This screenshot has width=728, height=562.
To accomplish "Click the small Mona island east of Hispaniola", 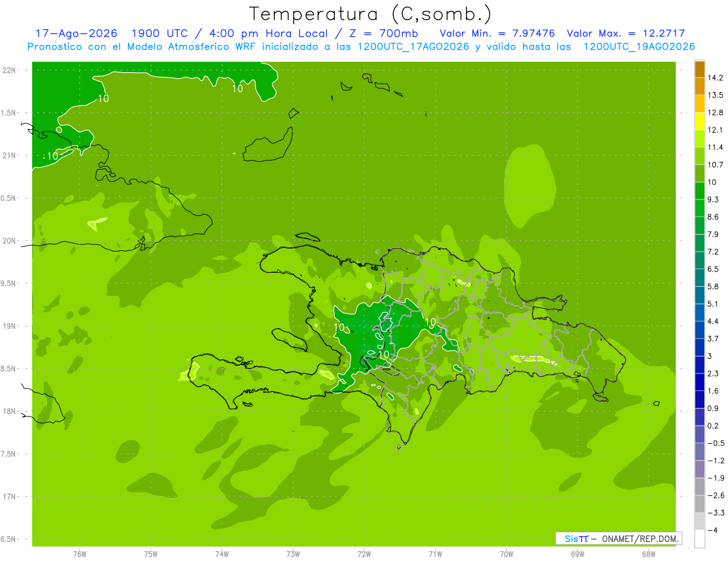I will coord(656,403).
